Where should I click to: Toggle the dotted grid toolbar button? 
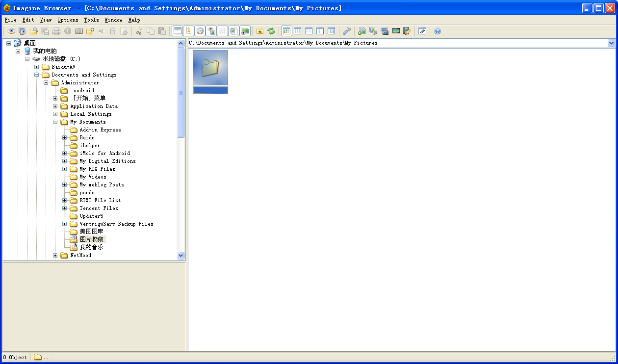click(223, 31)
